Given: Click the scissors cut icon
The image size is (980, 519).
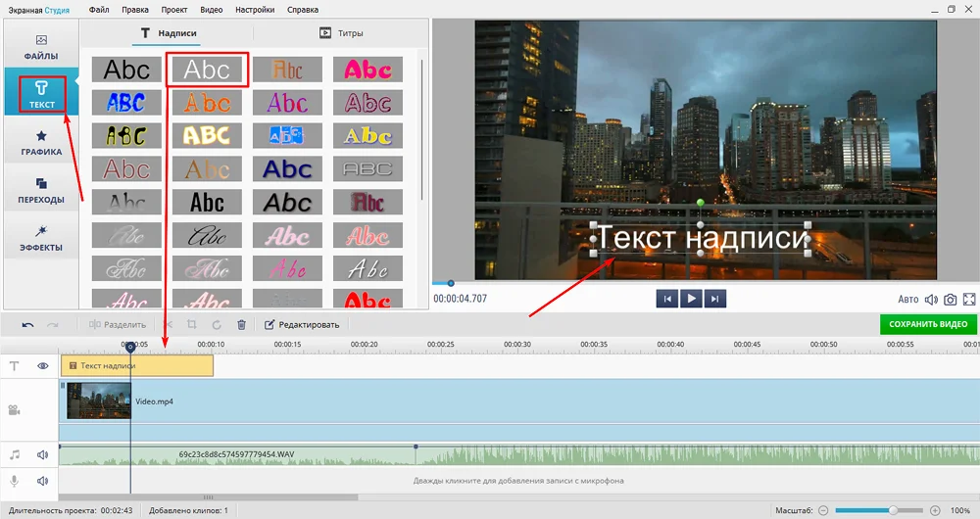Looking at the screenshot, I should coord(169,325).
